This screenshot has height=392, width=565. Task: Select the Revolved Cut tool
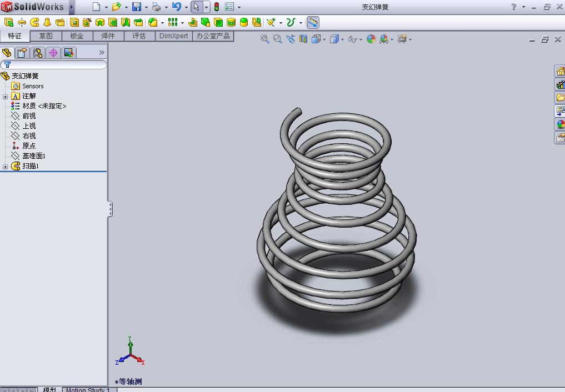(100, 22)
